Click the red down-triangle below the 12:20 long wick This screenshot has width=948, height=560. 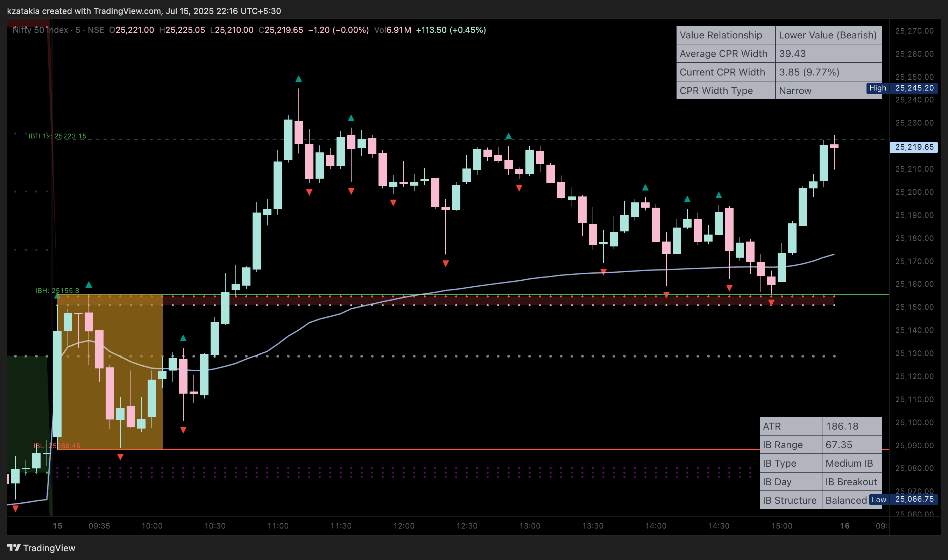click(x=446, y=264)
